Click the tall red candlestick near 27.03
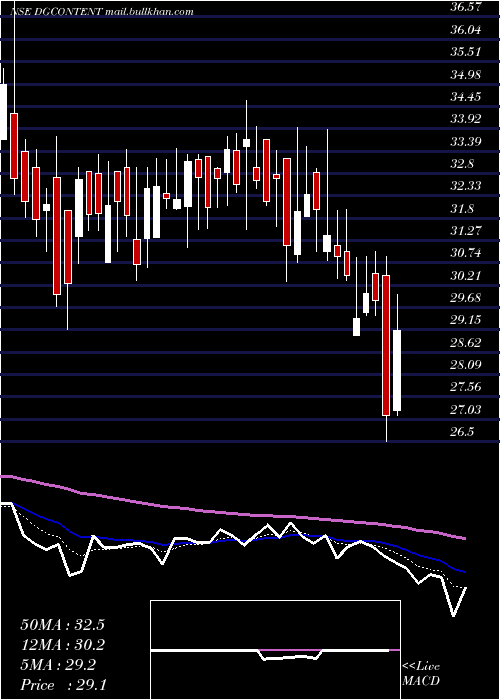The width and height of the screenshot is (500, 700). click(386, 346)
